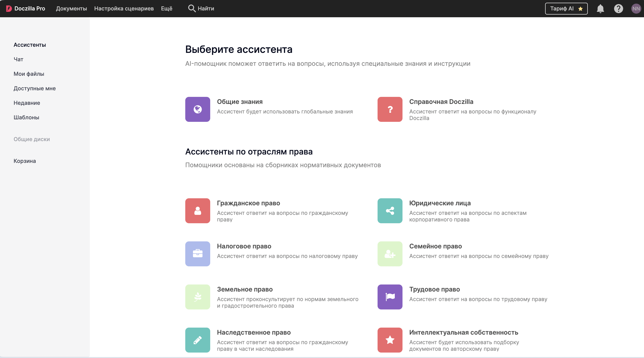Click the star icon in Тариф AI
Screen dimensions: 644x358
click(580, 9)
